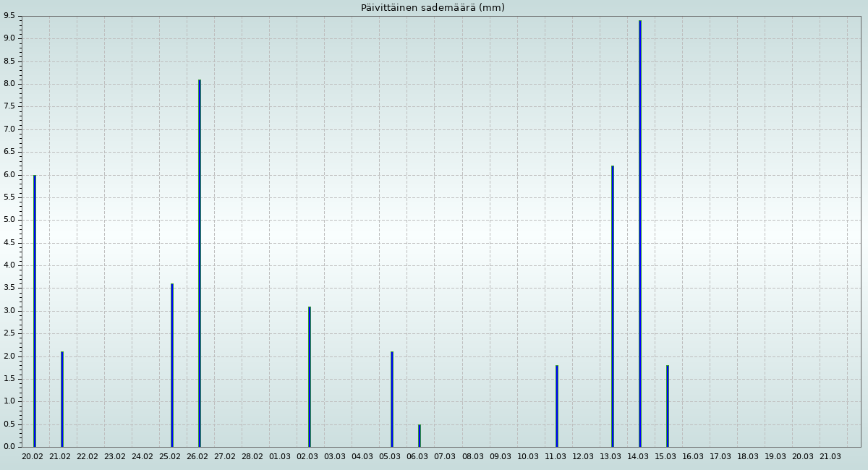
Task: Click the 05.03 rainfall bar
Action: click(x=392, y=399)
